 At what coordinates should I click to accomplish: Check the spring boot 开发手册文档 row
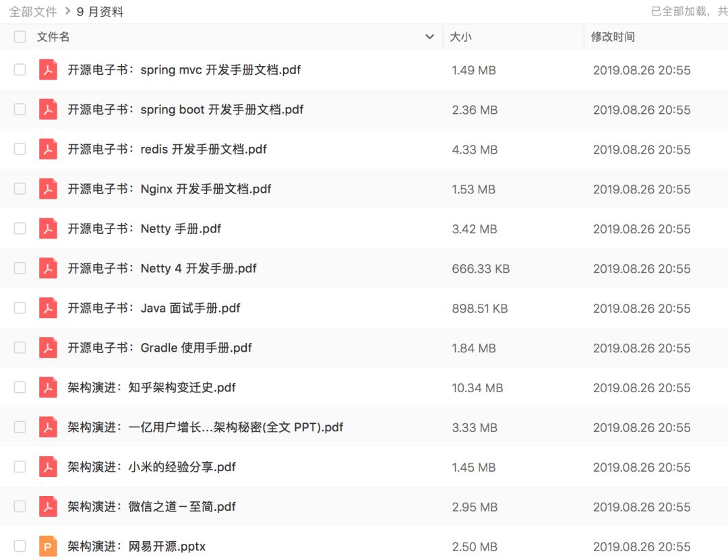pos(20,110)
